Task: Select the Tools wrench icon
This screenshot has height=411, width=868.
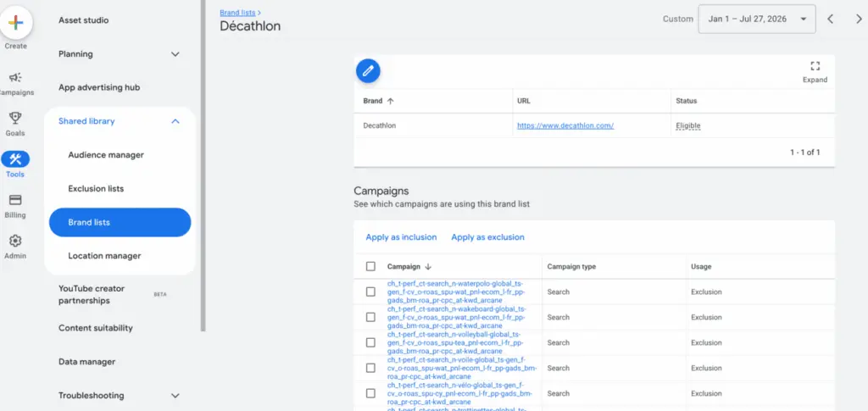Action: [x=15, y=159]
